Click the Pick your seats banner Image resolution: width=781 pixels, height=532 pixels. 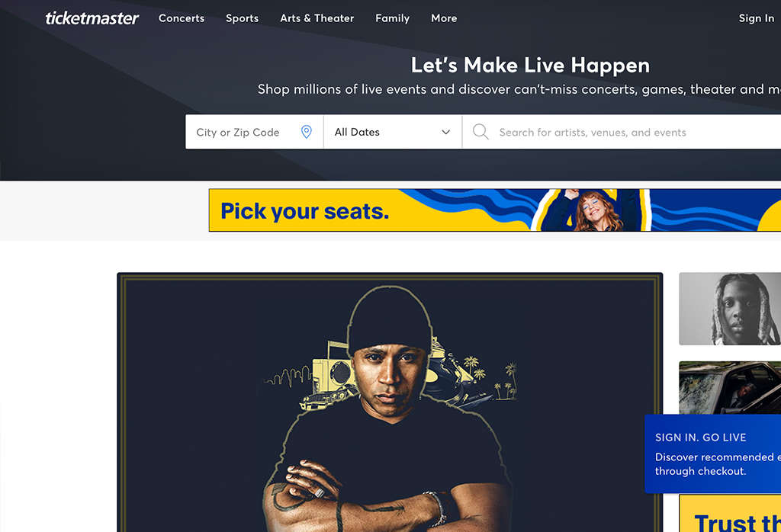point(494,210)
